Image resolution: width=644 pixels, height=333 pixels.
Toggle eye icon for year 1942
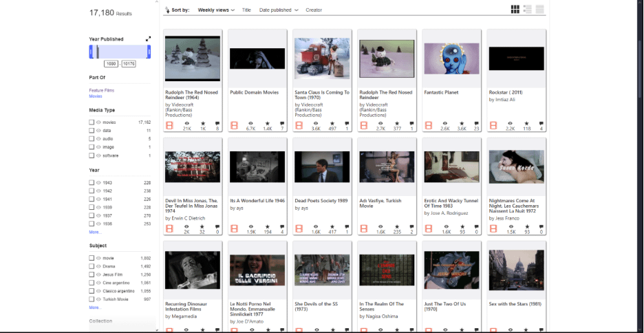[98, 191]
